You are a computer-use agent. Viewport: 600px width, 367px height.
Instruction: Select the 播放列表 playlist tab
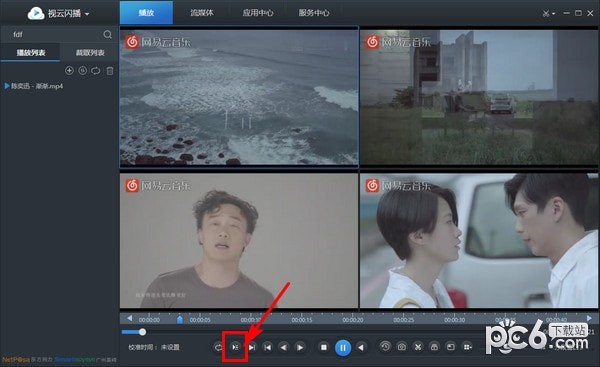point(30,52)
